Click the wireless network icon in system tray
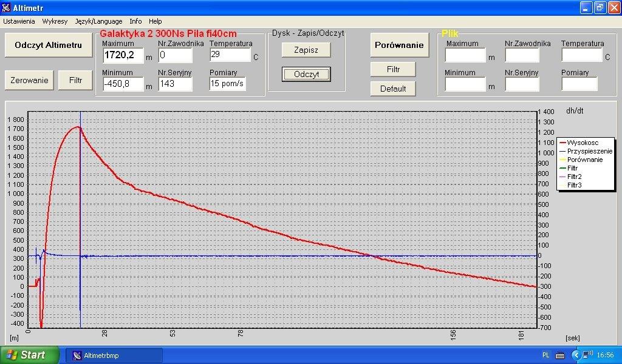The image size is (622, 364). coord(587,355)
